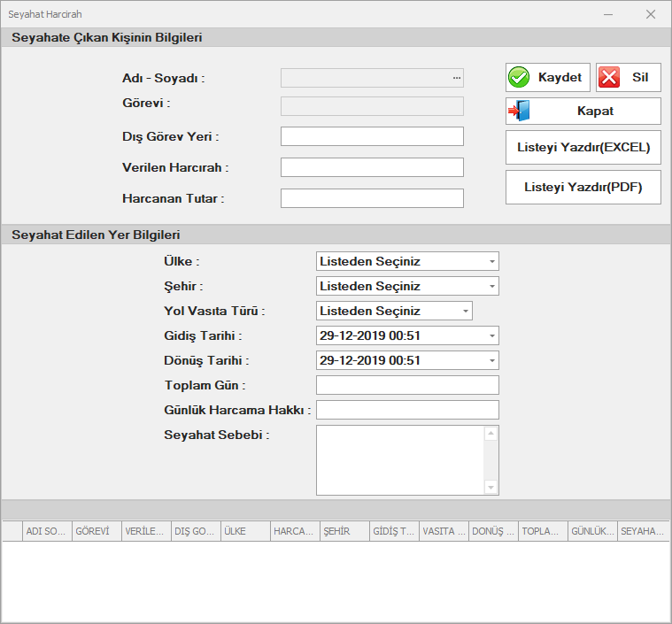This screenshot has height=624, width=672.
Task: Click the GÜNLÜK... column header
Action: coord(592,531)
